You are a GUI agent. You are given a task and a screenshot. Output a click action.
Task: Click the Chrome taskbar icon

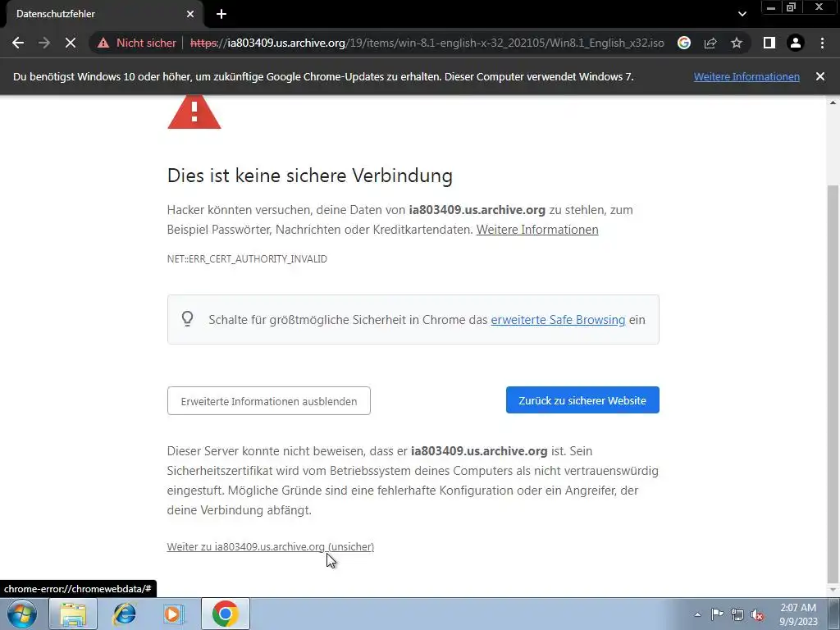(x=226, y=614)
